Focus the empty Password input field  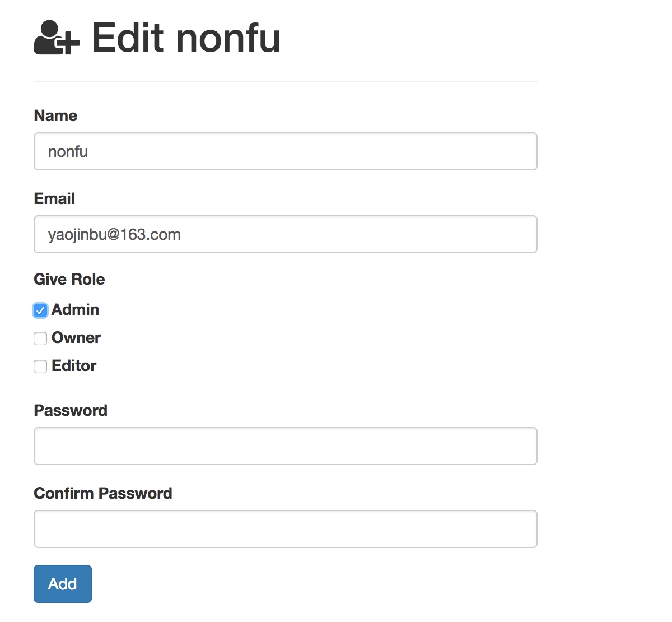pyautogui.click(x=286, y=446)
